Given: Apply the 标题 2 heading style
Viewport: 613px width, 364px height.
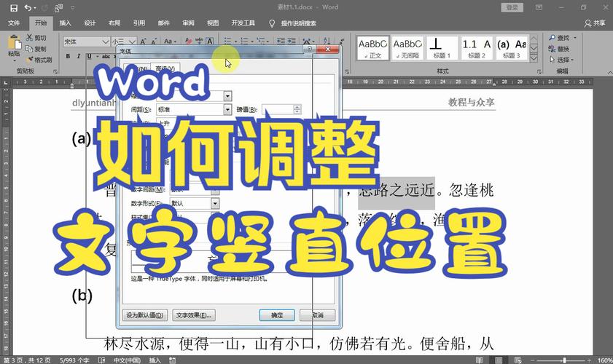Looking at the screenshot, I should pyautogui.click(x=477, y=49).
